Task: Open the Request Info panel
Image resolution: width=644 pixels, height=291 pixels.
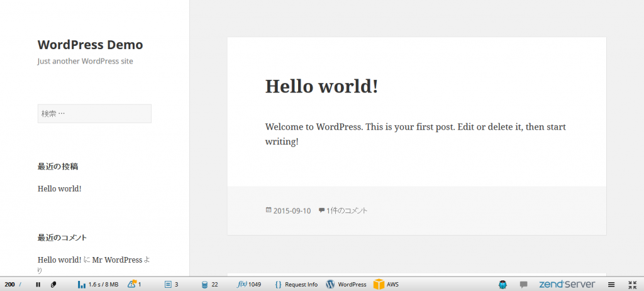Action: click(x=296, y=285)
